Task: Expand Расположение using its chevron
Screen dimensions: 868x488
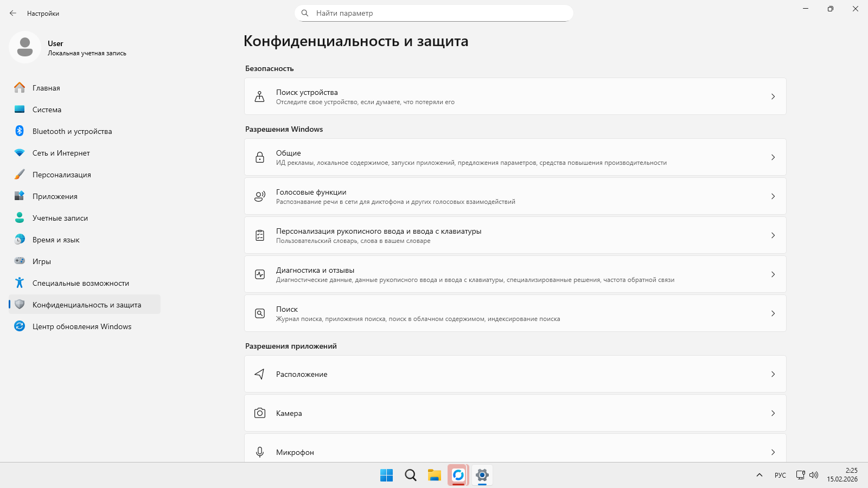Action: coord(773,374)
